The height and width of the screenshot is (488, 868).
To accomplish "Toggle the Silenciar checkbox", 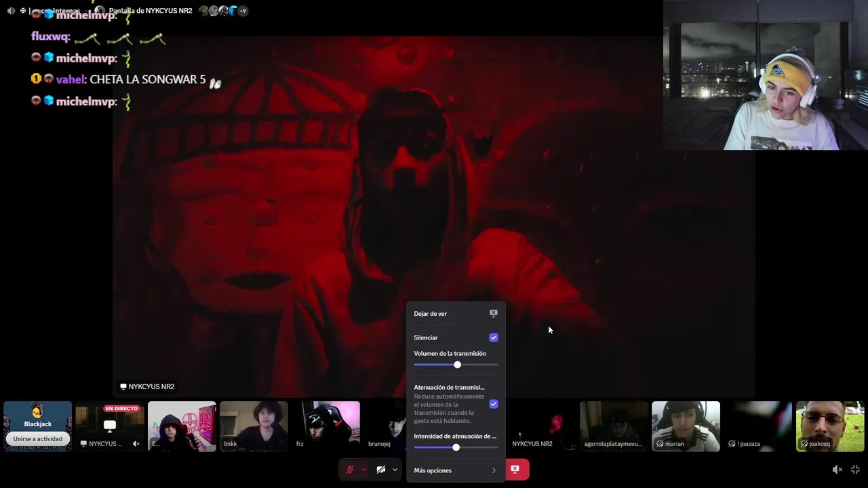I will click(494, 338).
